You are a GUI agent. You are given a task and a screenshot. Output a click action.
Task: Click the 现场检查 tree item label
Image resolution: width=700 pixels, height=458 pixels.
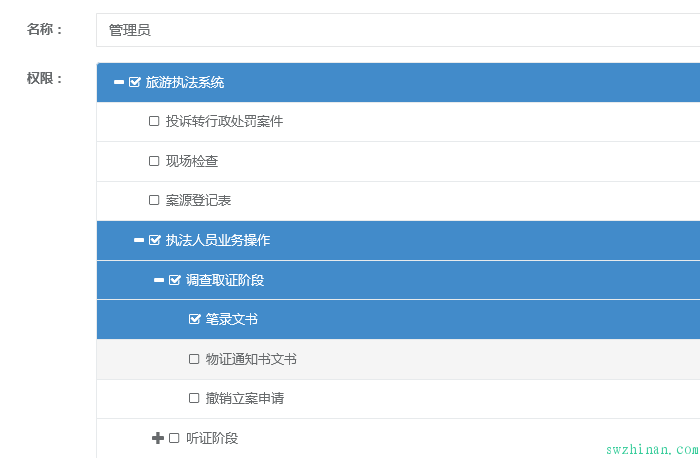192,161
